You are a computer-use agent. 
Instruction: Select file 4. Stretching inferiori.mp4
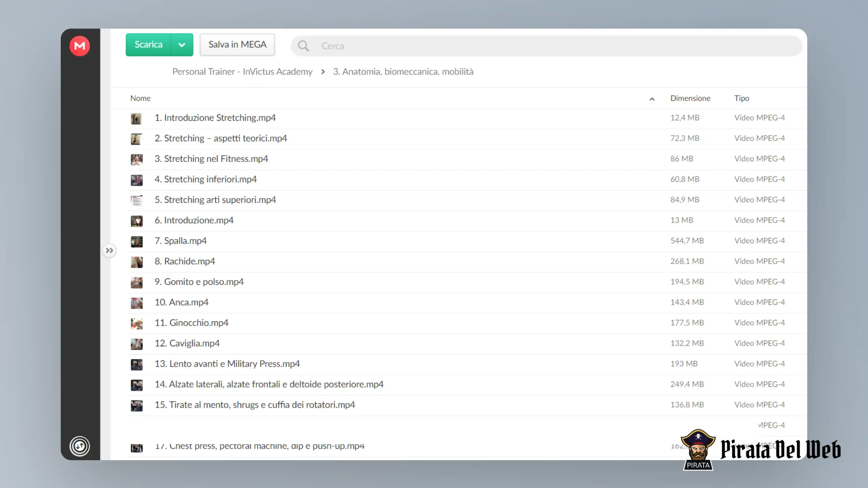205,179
